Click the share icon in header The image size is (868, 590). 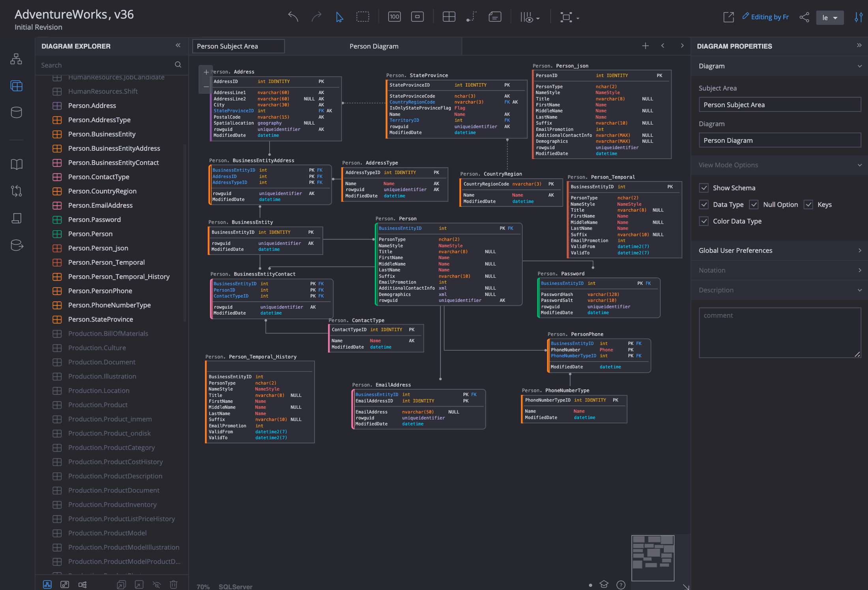pyautogui.click(x=804, y=17)
